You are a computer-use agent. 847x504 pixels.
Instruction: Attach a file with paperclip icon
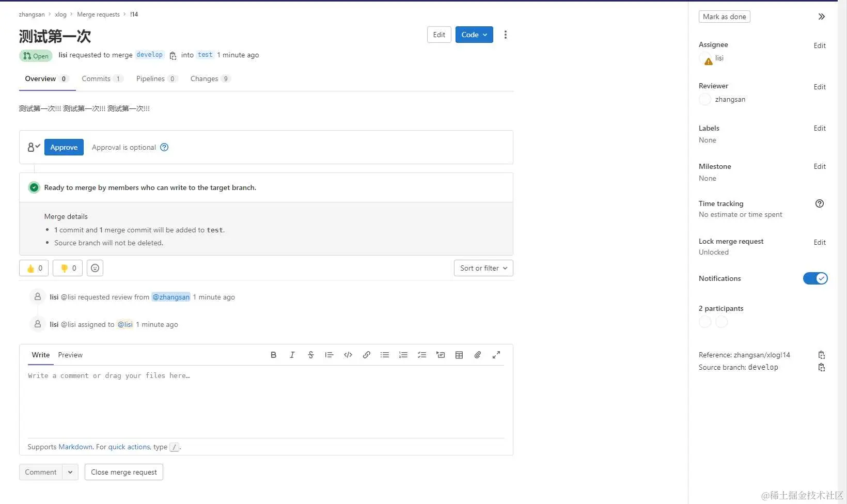pyautogui.click(x=478, y=355)
